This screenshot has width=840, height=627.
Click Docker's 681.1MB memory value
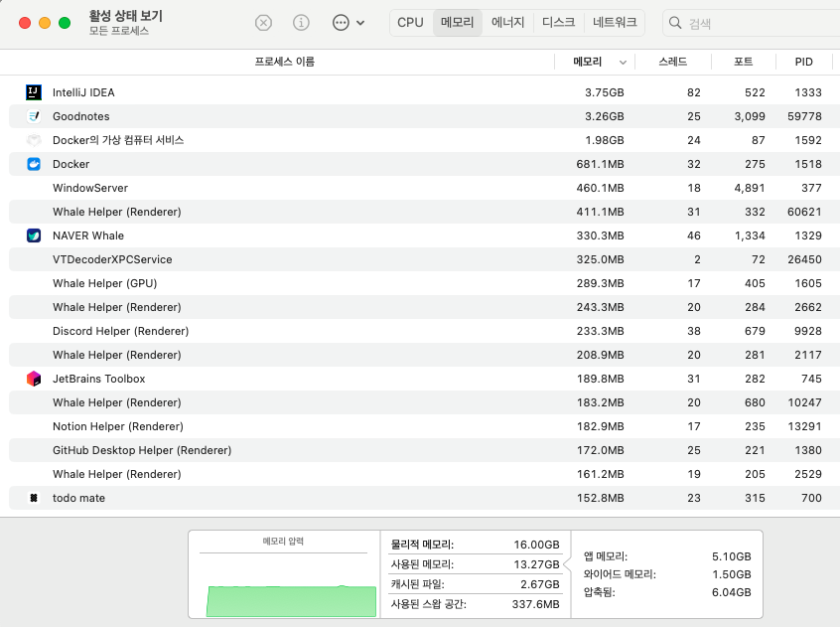click(600, 164)
